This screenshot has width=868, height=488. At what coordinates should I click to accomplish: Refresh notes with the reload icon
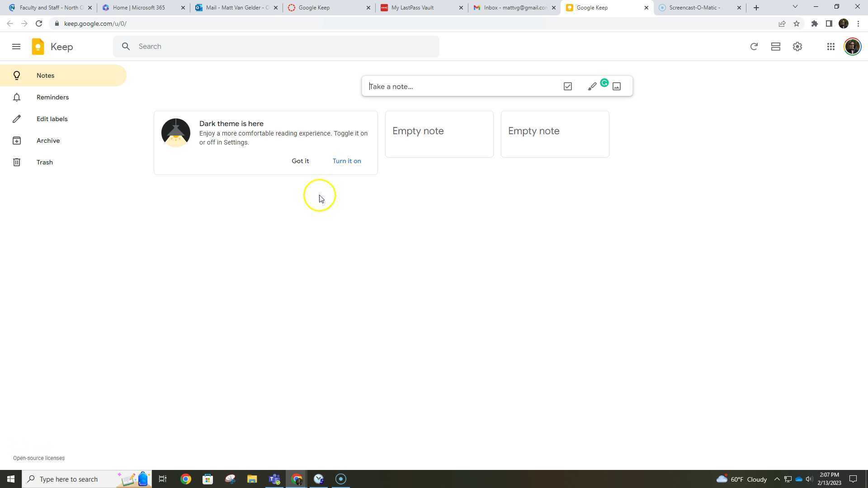pos(754,47)
